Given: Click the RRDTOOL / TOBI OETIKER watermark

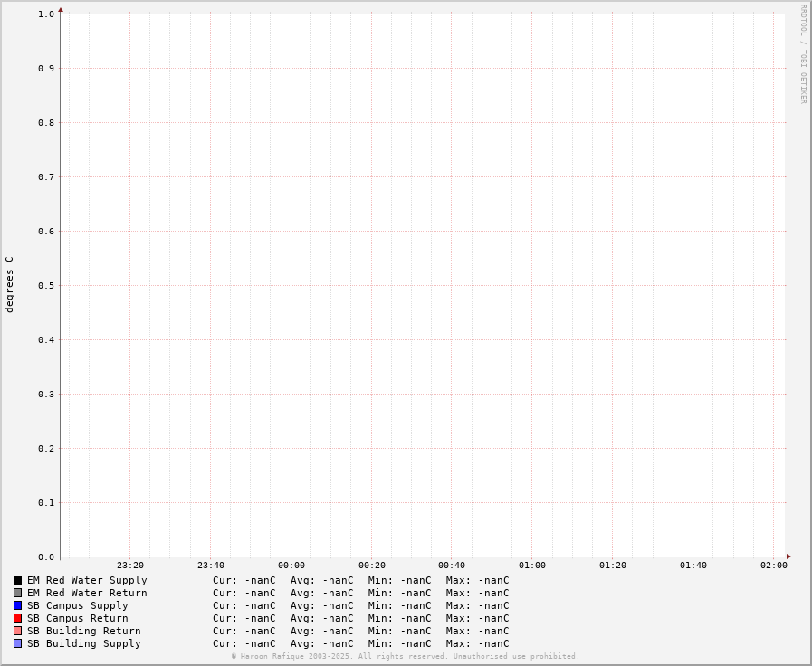Looking at the screenshot, I should coord(803,54).
